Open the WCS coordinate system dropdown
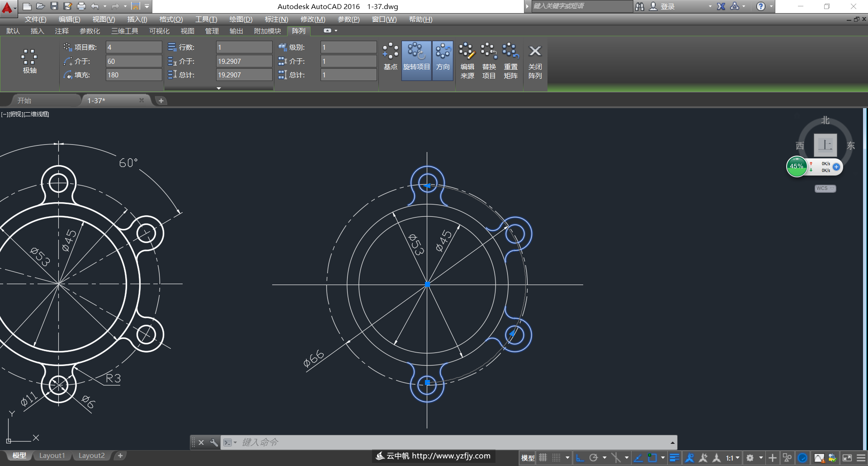Viewport: 868px width, 466px height. click(826, 188)
